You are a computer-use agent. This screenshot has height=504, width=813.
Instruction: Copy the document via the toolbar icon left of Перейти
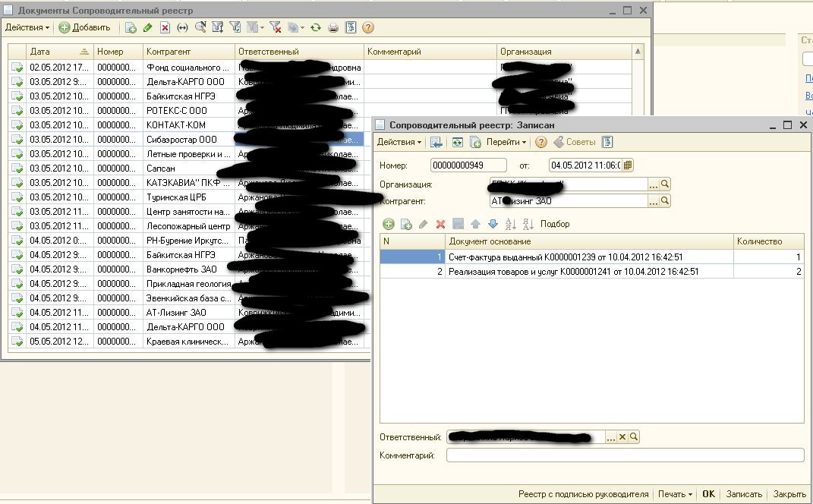(475, 142)
